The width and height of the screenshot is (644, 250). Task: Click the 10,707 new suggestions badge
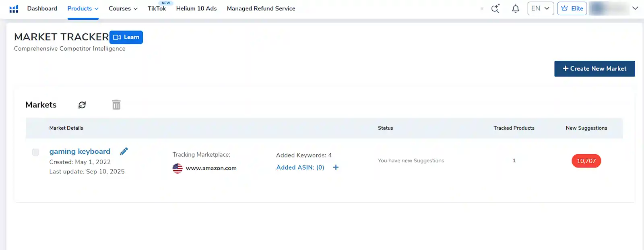pyautogui.click(x=586, y=161)
